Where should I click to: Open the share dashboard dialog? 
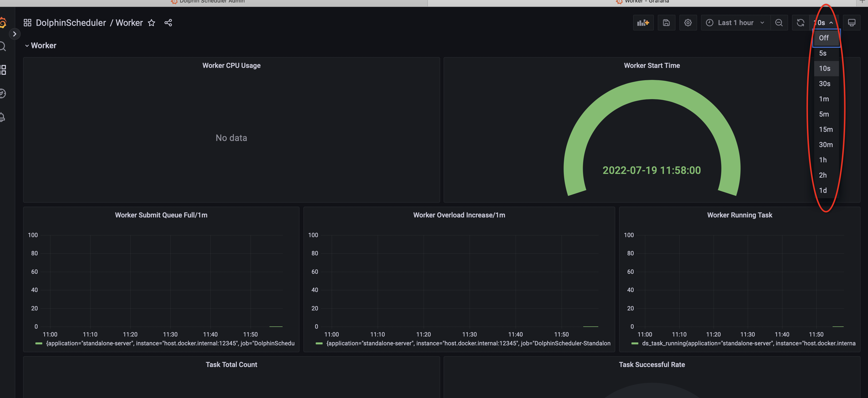tap(168, 23)
